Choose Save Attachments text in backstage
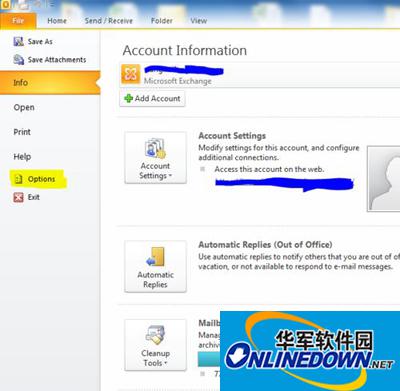Viewport: 400px width, 391px height. pos(57,60)
